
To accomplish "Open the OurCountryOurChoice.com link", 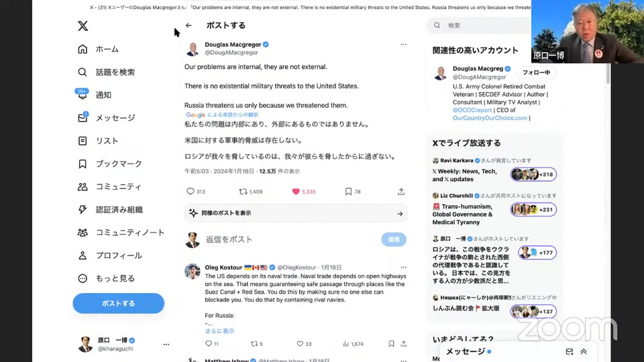I will 490,118.
